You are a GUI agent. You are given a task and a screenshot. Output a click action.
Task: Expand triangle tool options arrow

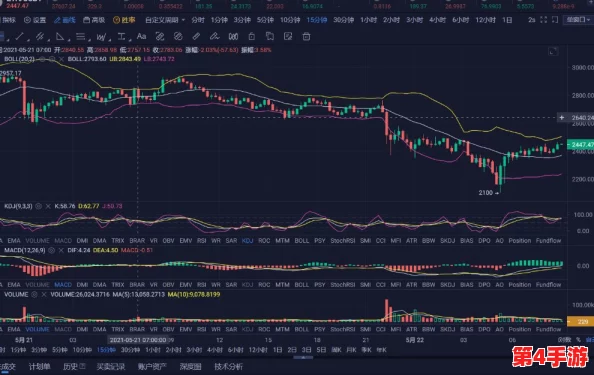pyautogui.click(x=69, y=40)
